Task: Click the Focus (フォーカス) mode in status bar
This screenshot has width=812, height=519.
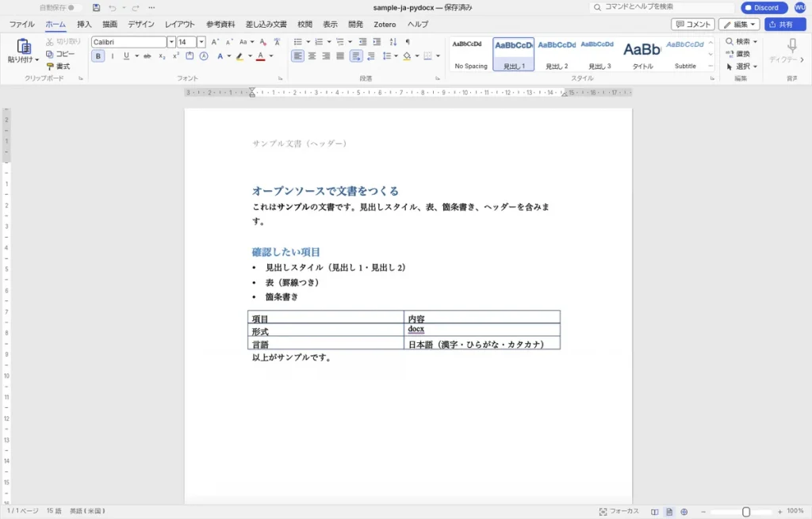Action: click(x=619, y=511)
